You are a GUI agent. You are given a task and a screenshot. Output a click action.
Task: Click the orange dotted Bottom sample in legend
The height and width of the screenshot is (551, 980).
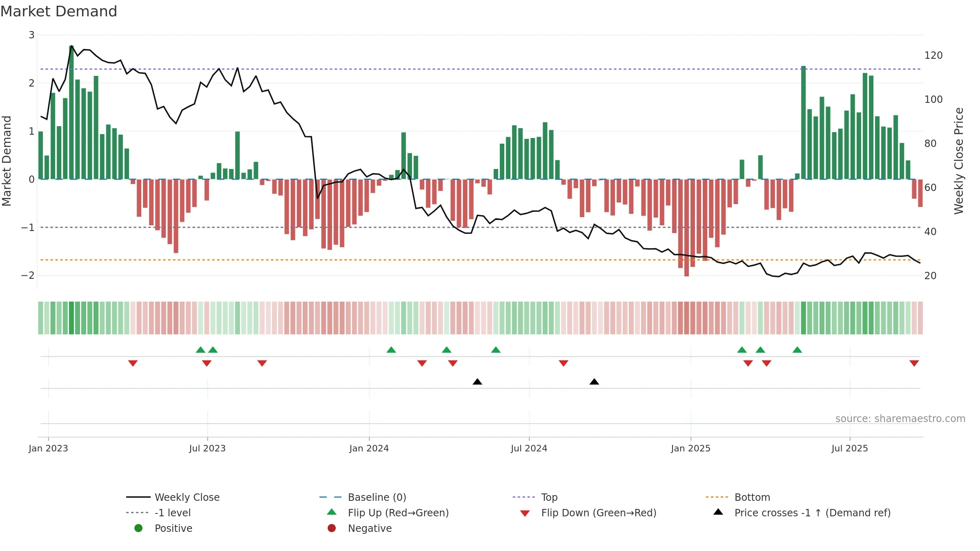[717, 497]
